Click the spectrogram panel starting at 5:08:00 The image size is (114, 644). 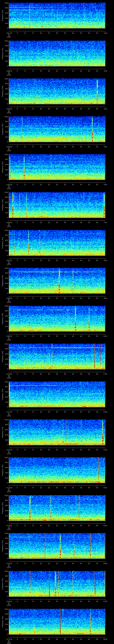(57, 280)
